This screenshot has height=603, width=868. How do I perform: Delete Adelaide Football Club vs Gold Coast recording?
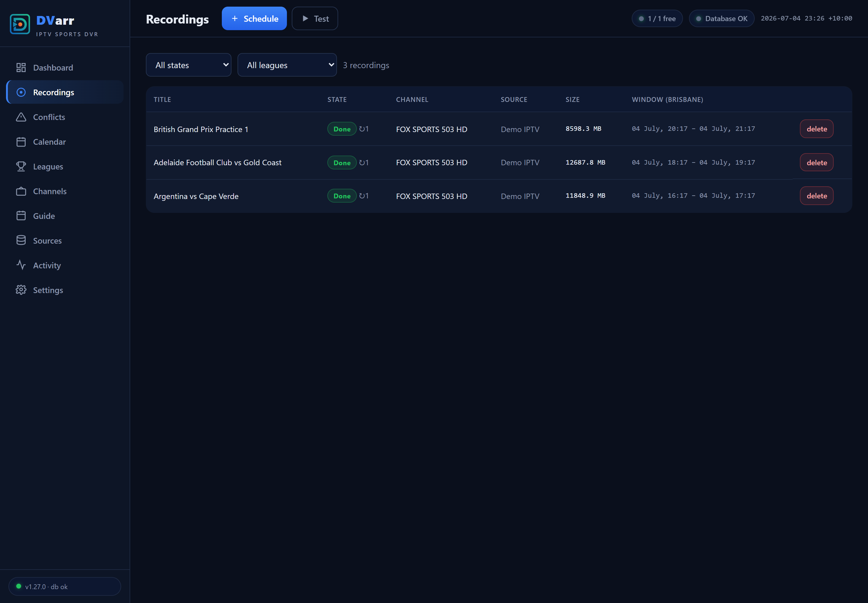coord(817,163)
